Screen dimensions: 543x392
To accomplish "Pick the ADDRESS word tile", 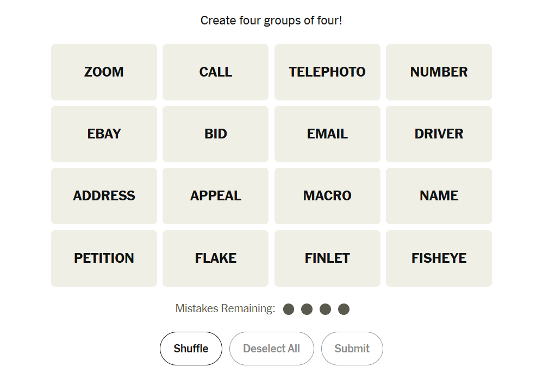I will click(104, 196).
